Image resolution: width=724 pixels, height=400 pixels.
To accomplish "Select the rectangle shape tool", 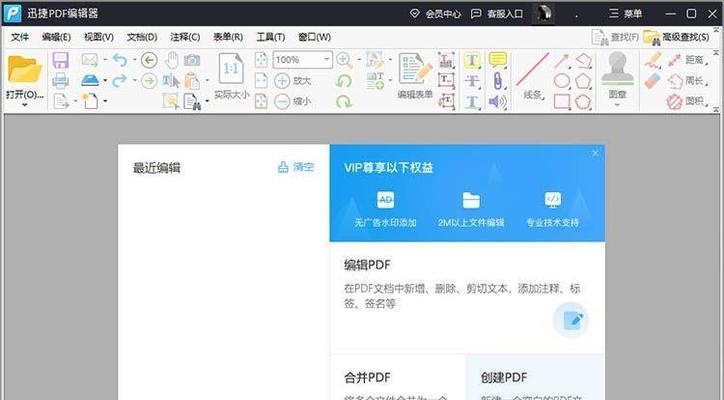I will coord(561,101).
